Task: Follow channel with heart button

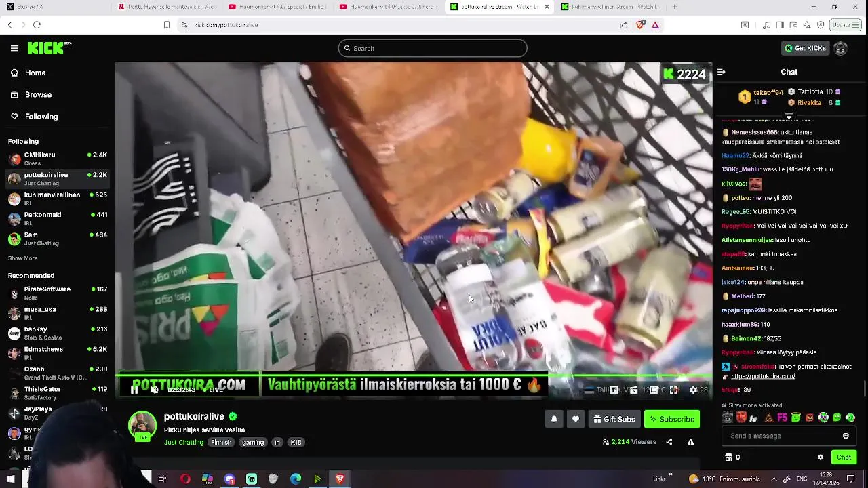Action: (x=576, y=419)
